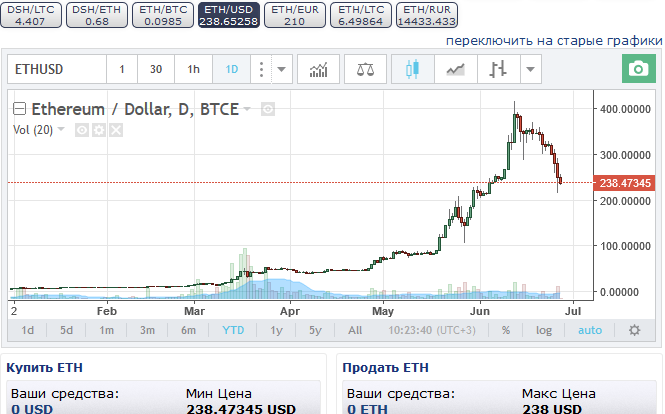Set range to 5d
Viewport: 665px width, 414px height.
click(x=66, y=330)
